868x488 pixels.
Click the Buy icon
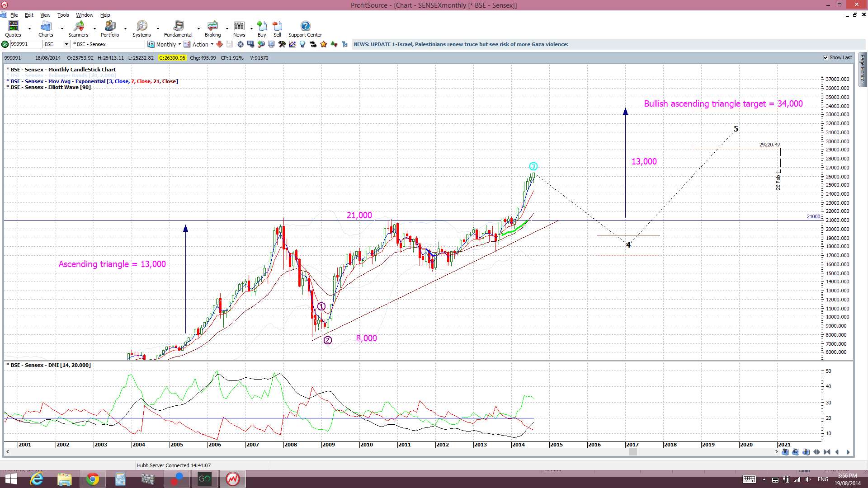tap(262, 29)
